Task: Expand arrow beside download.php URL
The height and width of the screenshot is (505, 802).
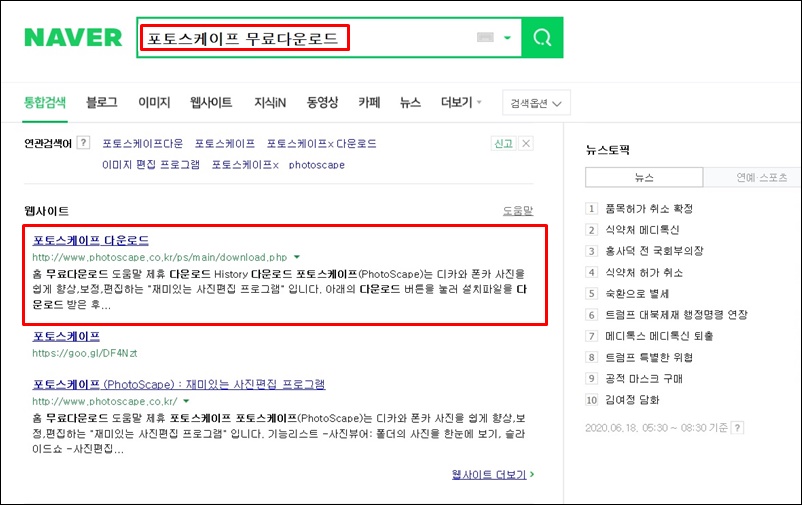Action: point(297,257)
